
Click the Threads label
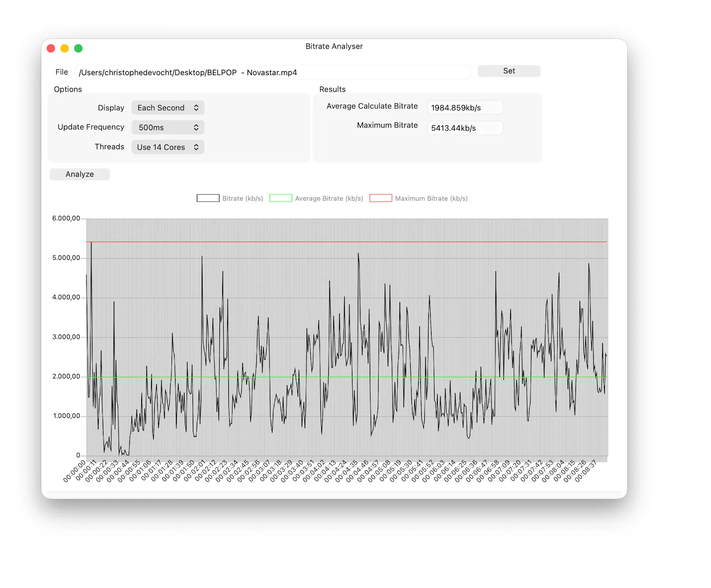[x=109, y=147]
